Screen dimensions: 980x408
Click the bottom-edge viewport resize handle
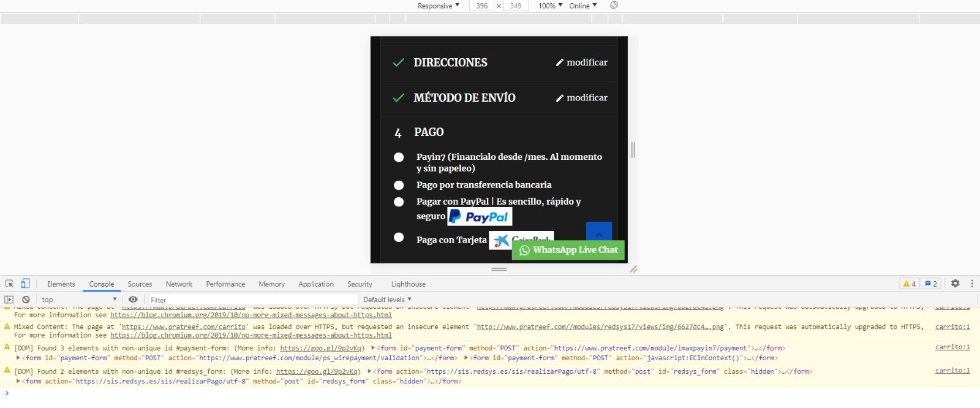(x=499, y=269)
